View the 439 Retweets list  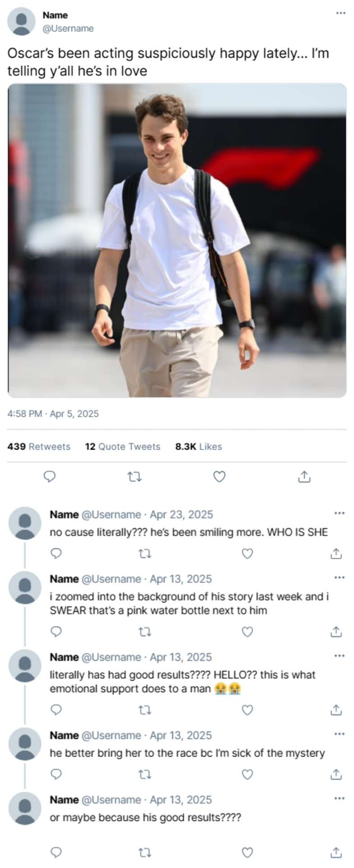coord(39,447)
